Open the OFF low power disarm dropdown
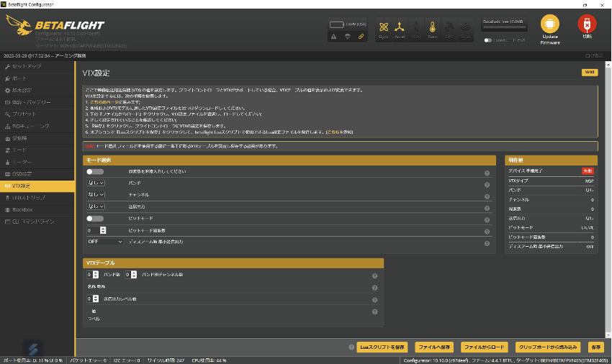The image size is (612, 364). click(105, 242)
